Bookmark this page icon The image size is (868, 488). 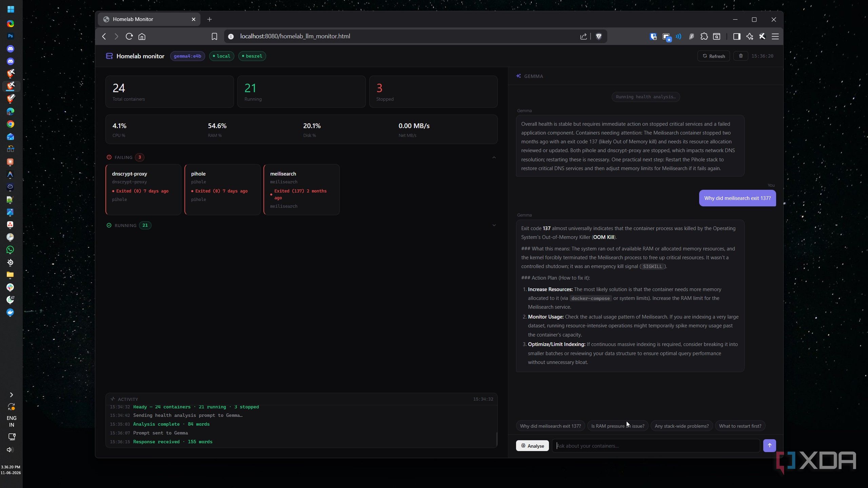214,36
